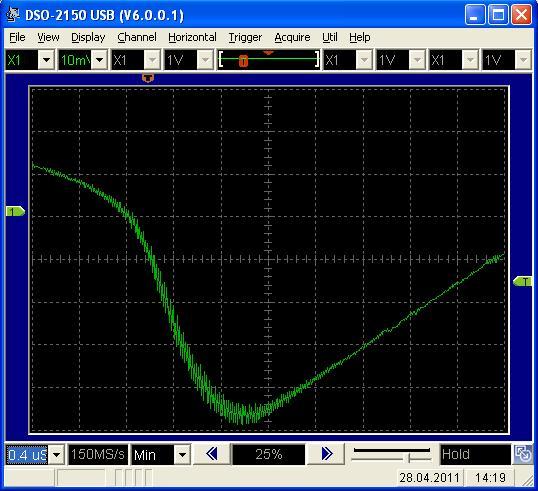The height and width of the screenshot is (491, 538).
Task: Click the slider handle near Hold
Action: pyautogui.click(x=409, y=458)
